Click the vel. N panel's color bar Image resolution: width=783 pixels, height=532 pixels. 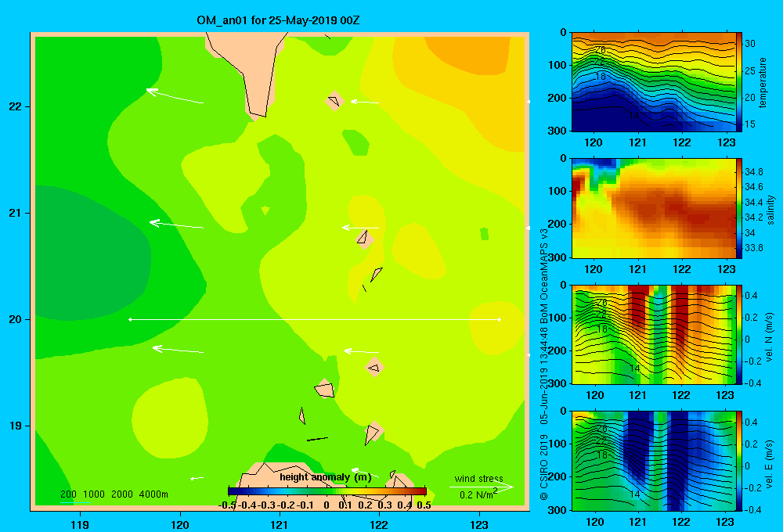pyautogui.click(x=739, y=334)
